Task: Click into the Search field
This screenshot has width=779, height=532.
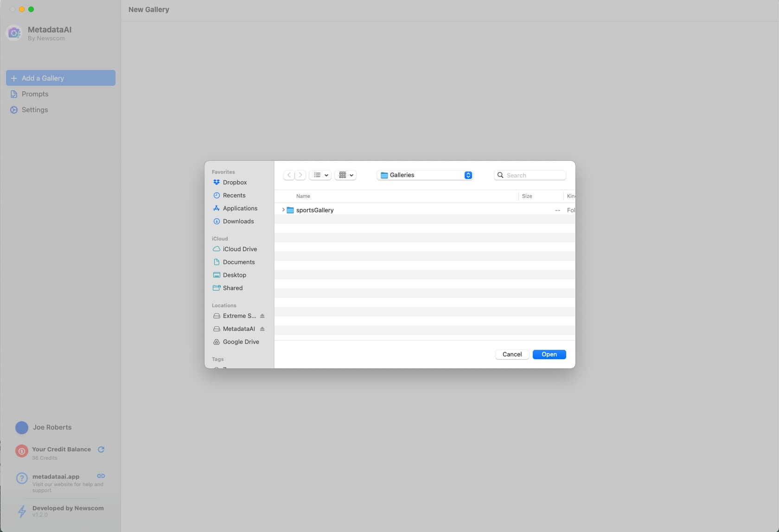Action: click(x=534, y=175)
